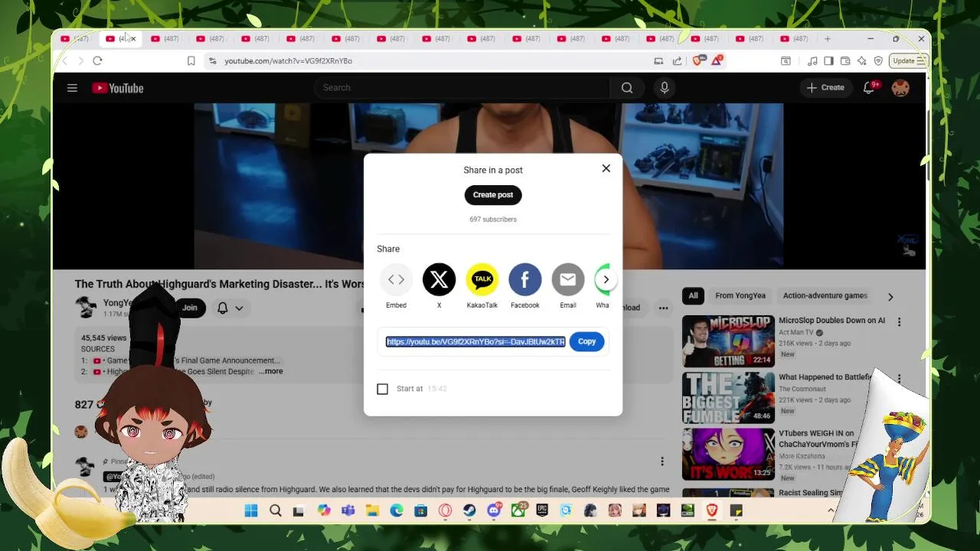Open the Windows Start menu
Image resolution: width=980 pixels, height=551 pixels.
click(x=251, y=510)
